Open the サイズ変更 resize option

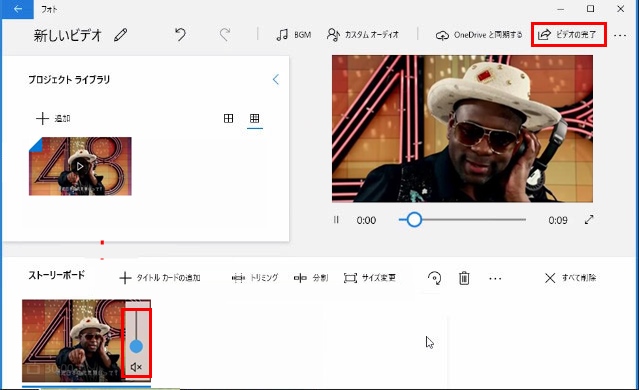pos(370,278)
